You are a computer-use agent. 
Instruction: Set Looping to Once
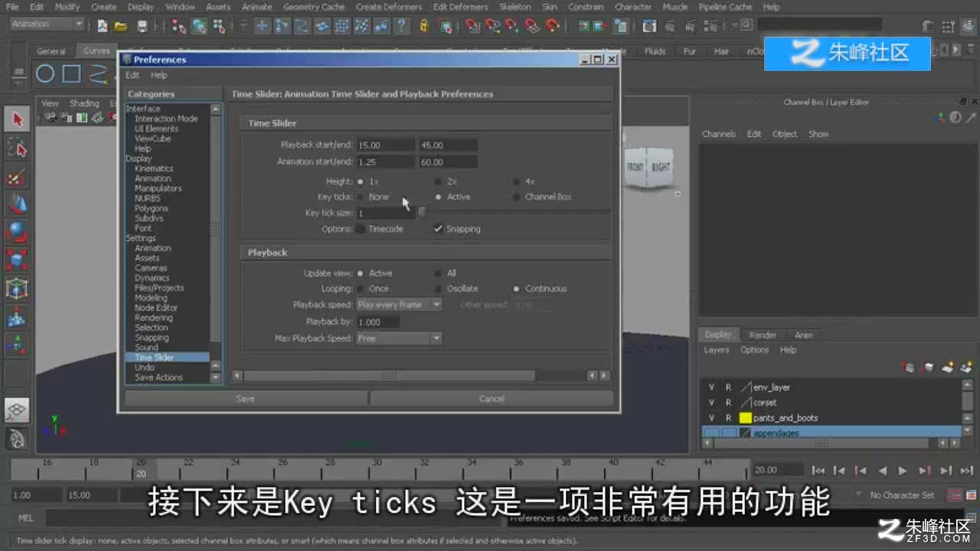tap(361, 289)
